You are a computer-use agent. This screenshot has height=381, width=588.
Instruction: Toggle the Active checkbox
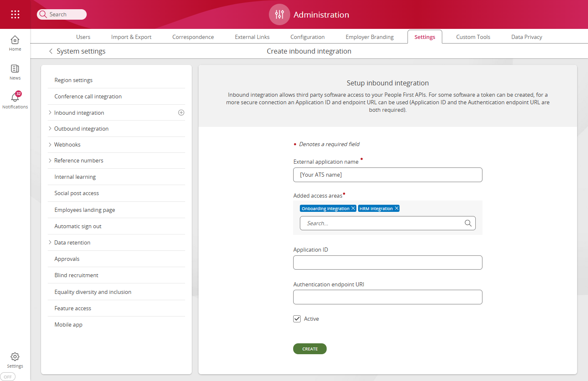coord(297,319)
